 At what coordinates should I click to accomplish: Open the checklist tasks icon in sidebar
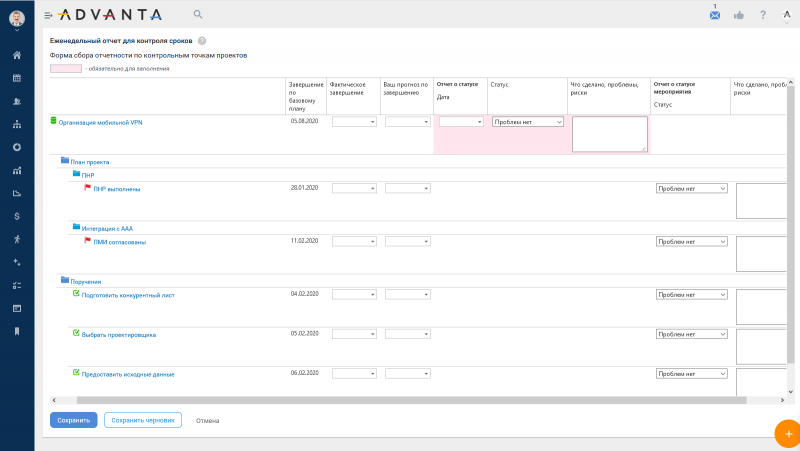pos(17,285)
